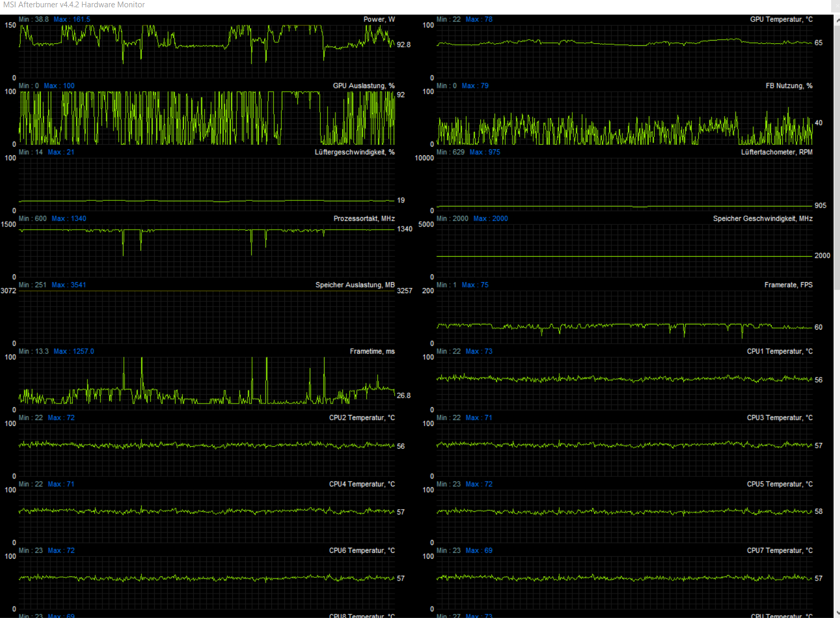Click the current GPU temperature reading 65
Viewport: 840px width, 618px height.
click(x=819, y=43)
